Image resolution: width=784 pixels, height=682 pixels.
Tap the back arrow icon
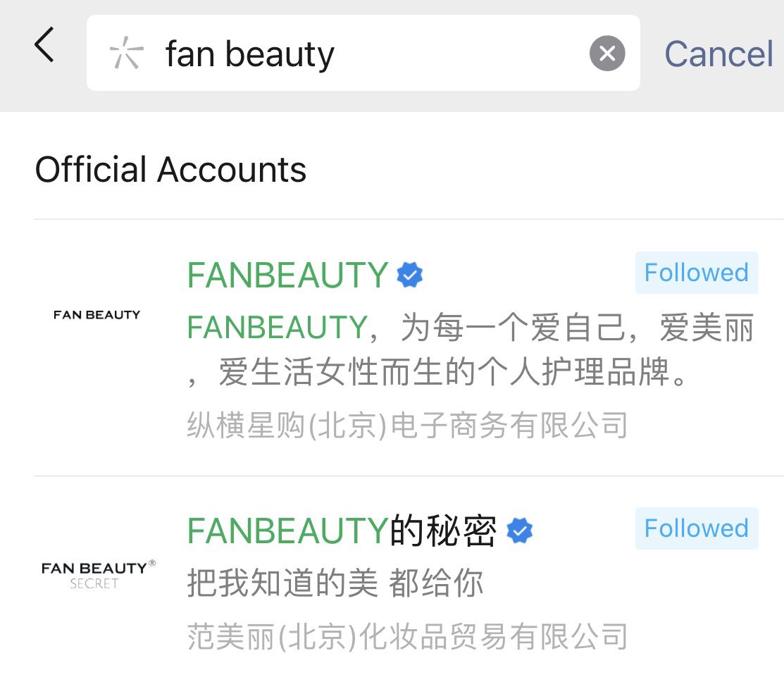click(44, 44)
